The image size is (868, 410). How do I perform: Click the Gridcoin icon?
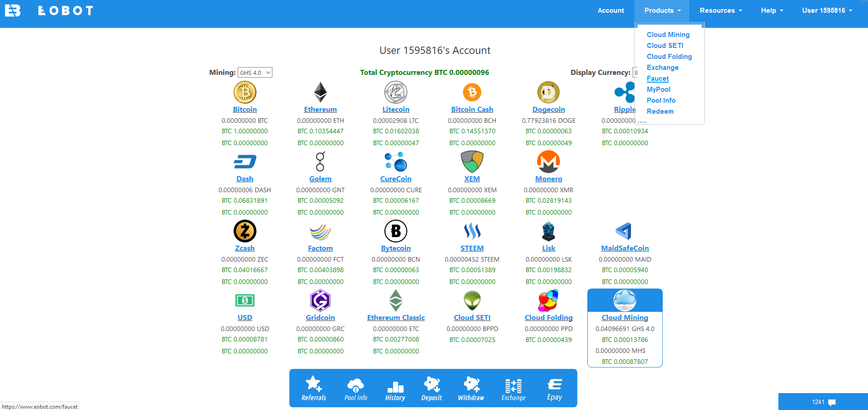point(320,300)
